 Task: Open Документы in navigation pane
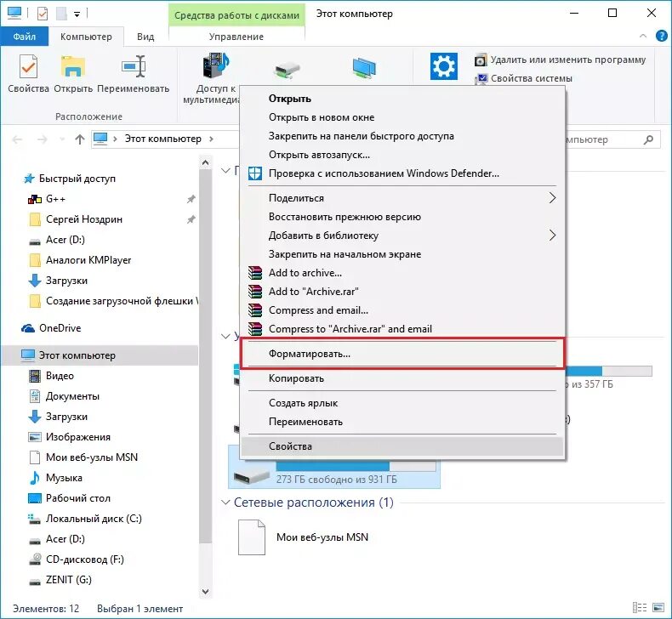72,396
